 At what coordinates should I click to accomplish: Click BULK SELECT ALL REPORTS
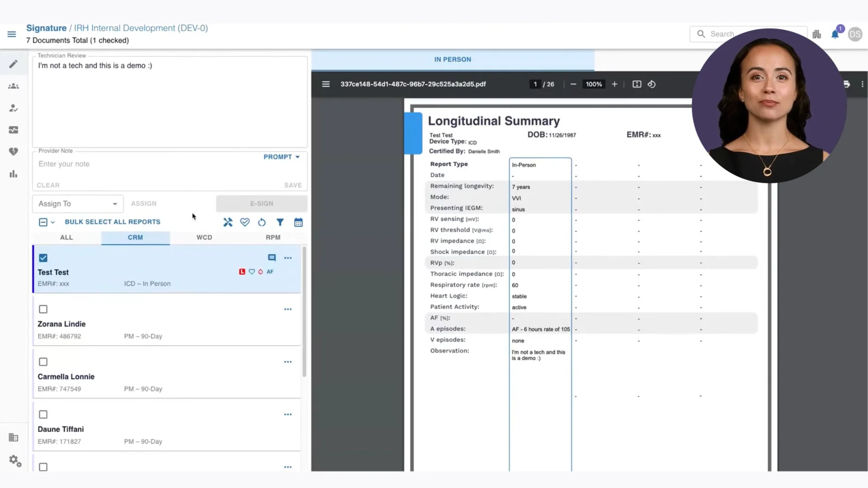pos(113,222)
